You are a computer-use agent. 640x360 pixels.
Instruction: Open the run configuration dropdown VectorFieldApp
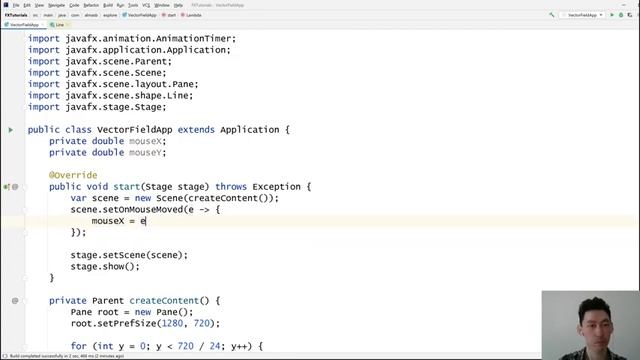[x=582, y=15]
